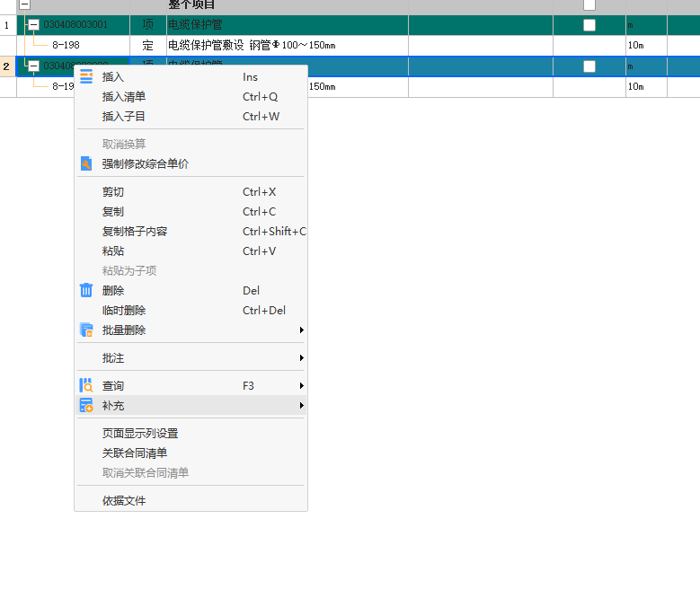Viewport: 700px width, 607px height.
Task: Click the 补充 icon
Action: pyautogui.click(x=86, y=405)
